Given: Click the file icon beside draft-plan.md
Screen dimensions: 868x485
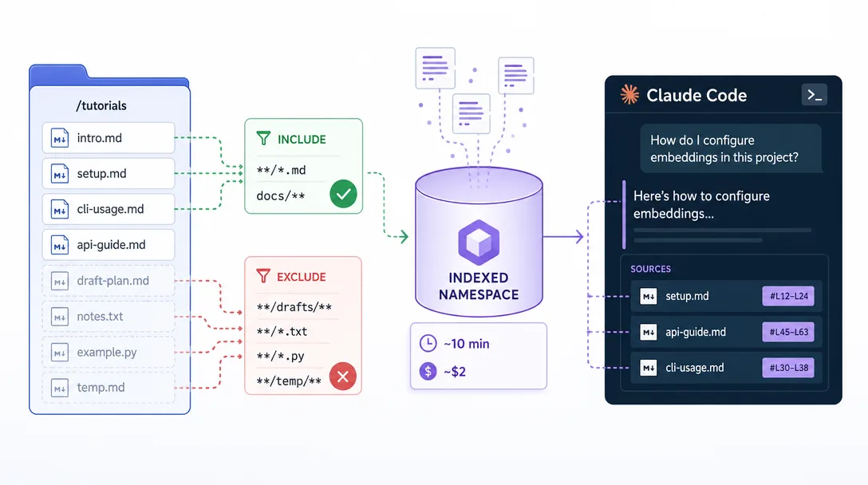Looking at the screenshot, I should 59,281.
